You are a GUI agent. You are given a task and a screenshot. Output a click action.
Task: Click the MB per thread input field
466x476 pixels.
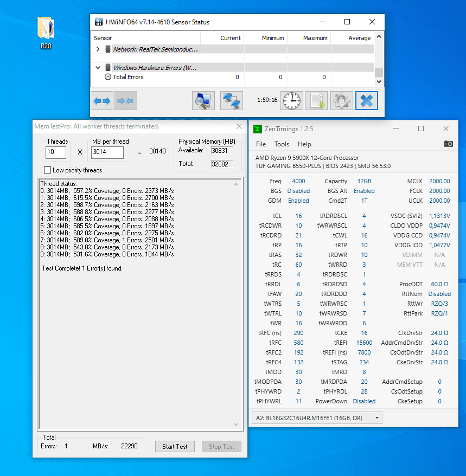click(107, 152)
